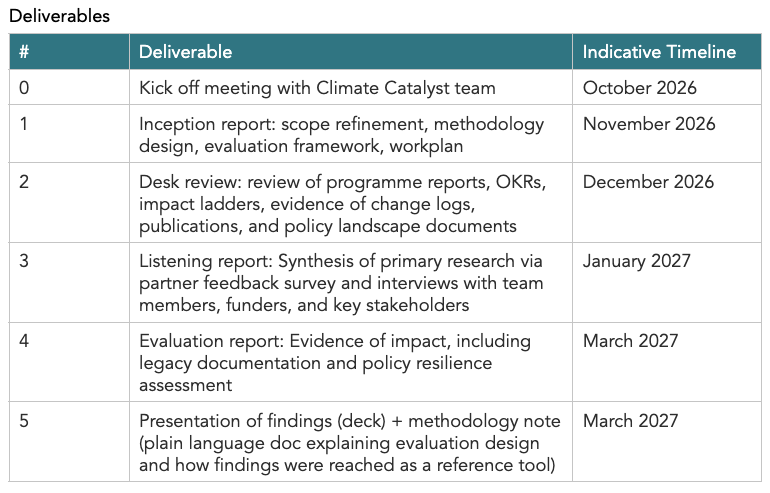
Task: Select the Deliverable column header
Action: pos(351,52)
